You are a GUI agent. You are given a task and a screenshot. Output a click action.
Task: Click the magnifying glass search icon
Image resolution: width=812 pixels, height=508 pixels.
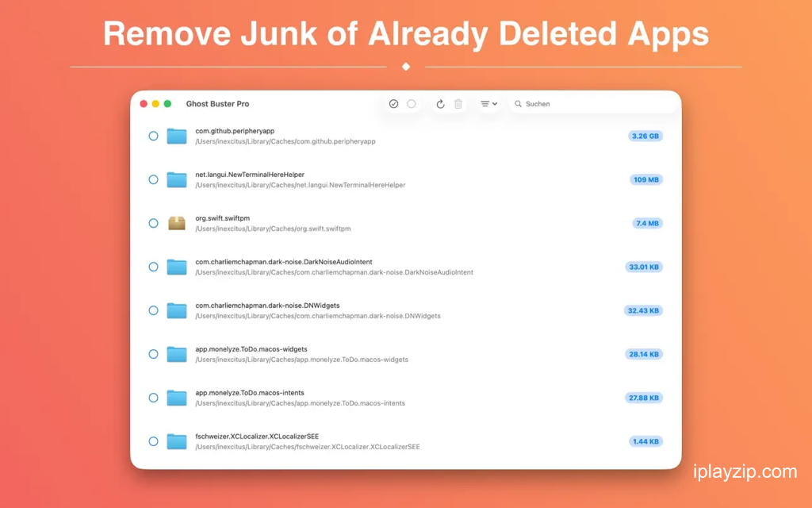(x=518, y=104)
